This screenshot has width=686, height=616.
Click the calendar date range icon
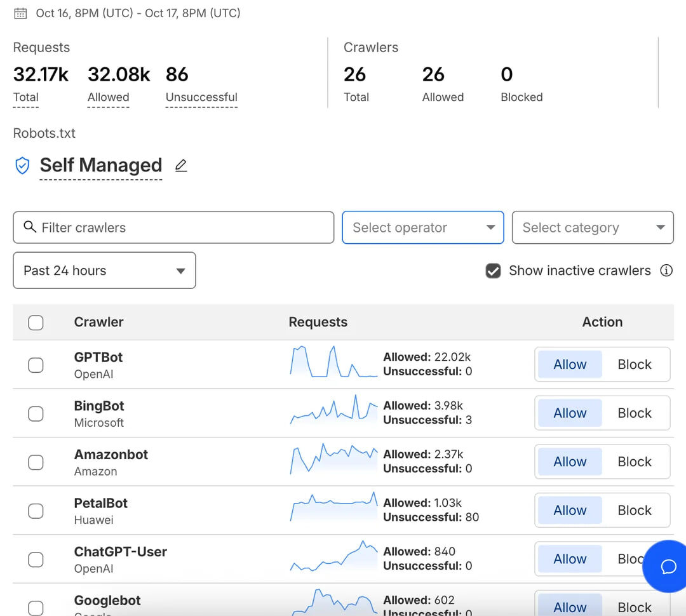tap(20, 13)
